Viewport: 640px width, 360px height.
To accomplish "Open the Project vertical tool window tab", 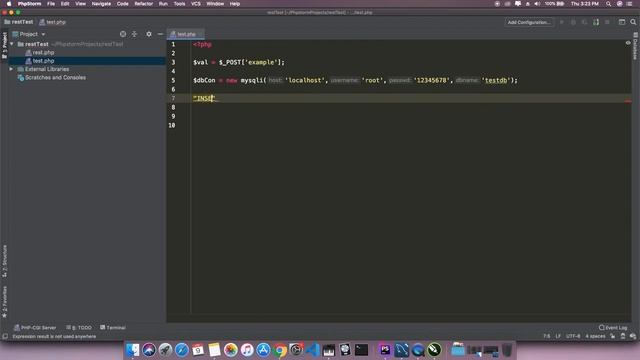I will (x=4, y=45).
